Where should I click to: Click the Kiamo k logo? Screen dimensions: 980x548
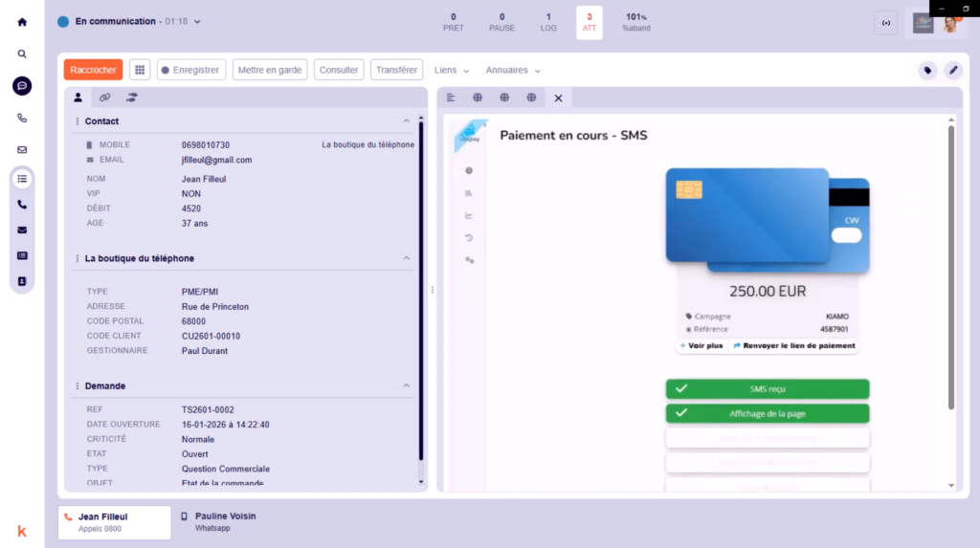click(x=22, y=531)
